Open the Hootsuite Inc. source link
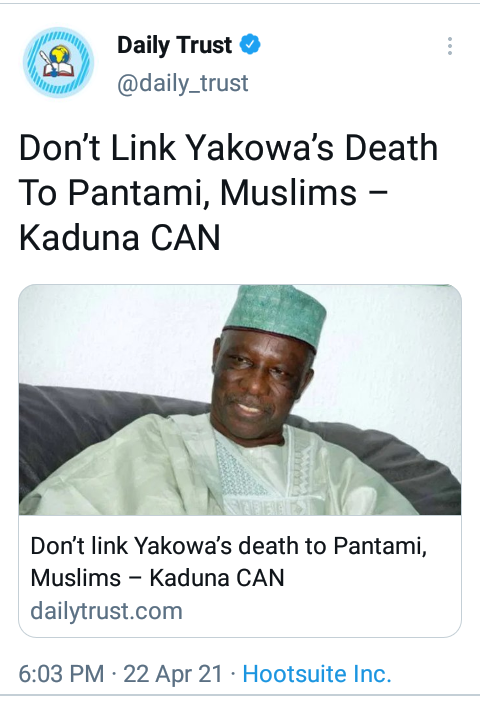480x715 pixels. [317, 674]
